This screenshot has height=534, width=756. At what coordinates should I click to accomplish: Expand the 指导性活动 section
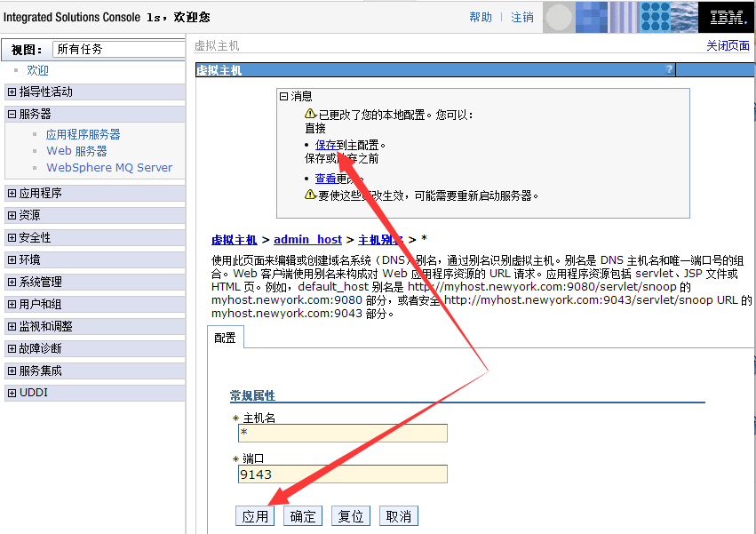click(12, 92)
